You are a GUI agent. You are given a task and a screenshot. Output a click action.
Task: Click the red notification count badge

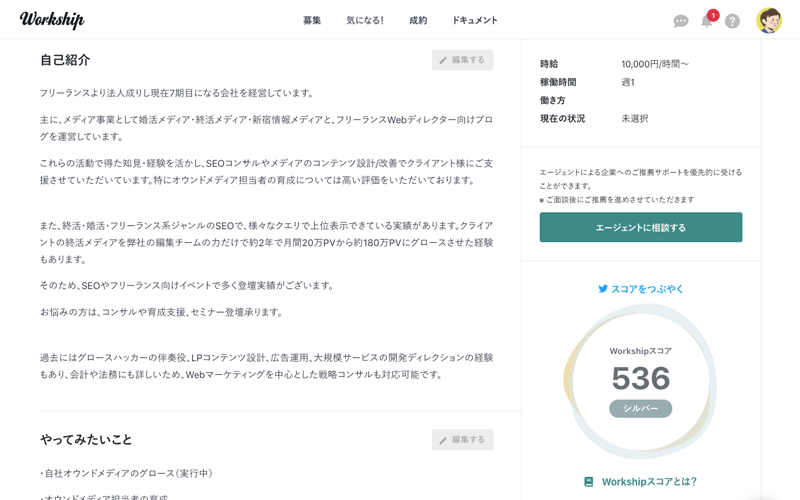pyautogui.click(x=713, y=15)
